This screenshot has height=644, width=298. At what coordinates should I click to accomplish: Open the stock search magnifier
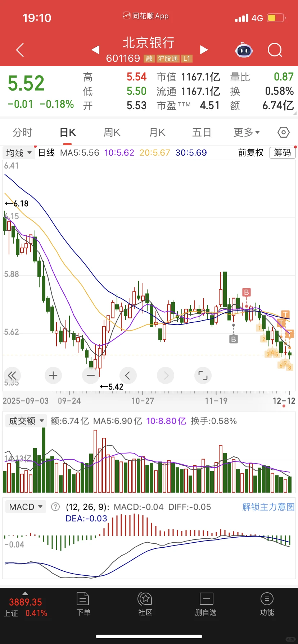pos(275,50)
